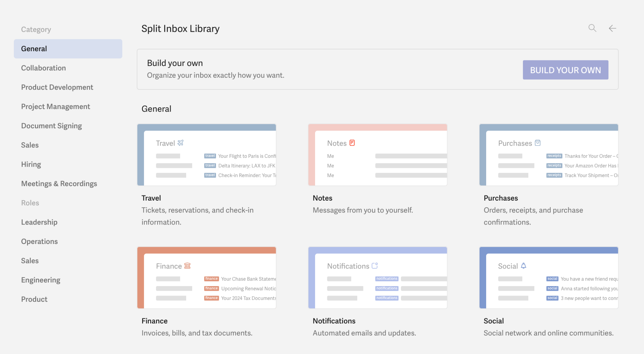Viewport: 644px width, 354px height.
Task: Click the search magnifier icon
Action: [x=592, y=28]
